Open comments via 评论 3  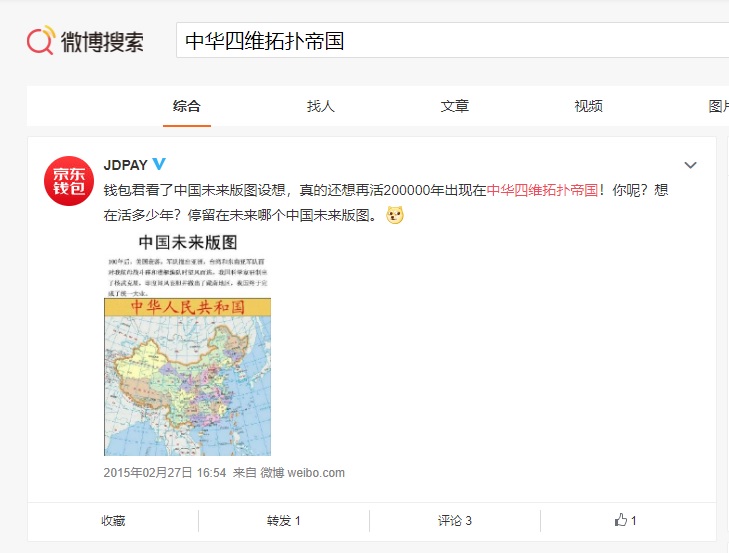(455, 520)
